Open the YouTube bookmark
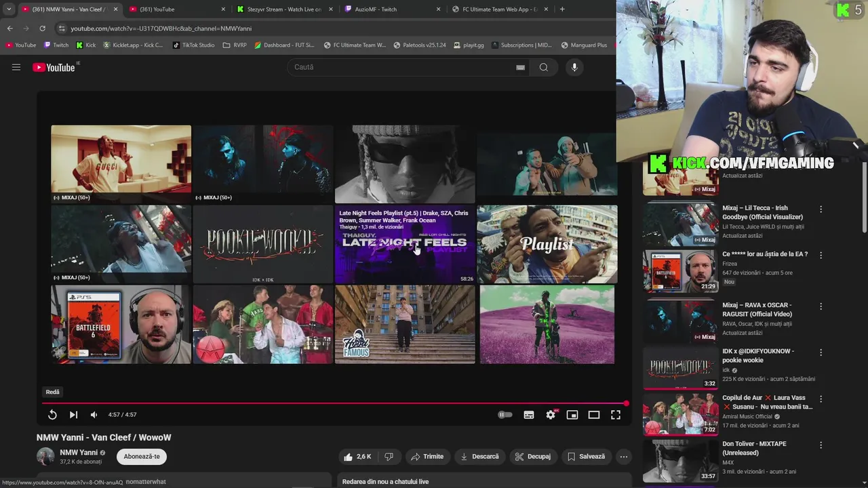This screenshot has height=488, width=868. click(20, 45)
